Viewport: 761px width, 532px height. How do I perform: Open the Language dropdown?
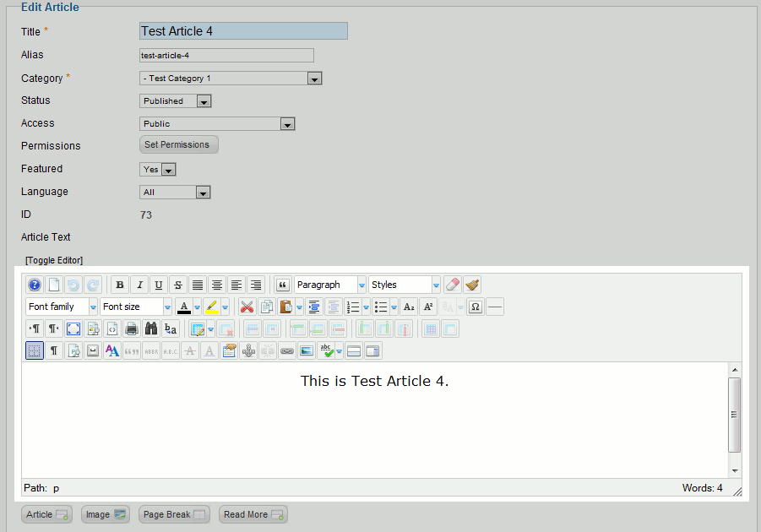point(175,193)
